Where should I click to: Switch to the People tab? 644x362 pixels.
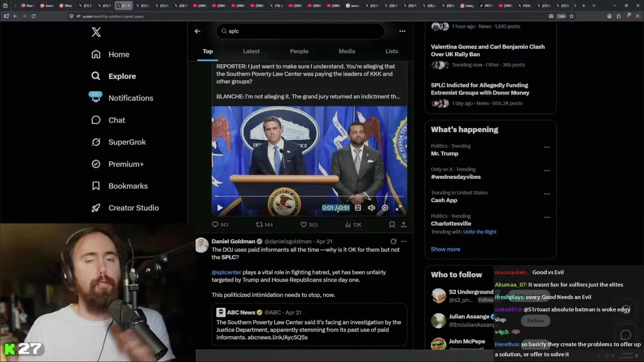[x=299, y=51]
